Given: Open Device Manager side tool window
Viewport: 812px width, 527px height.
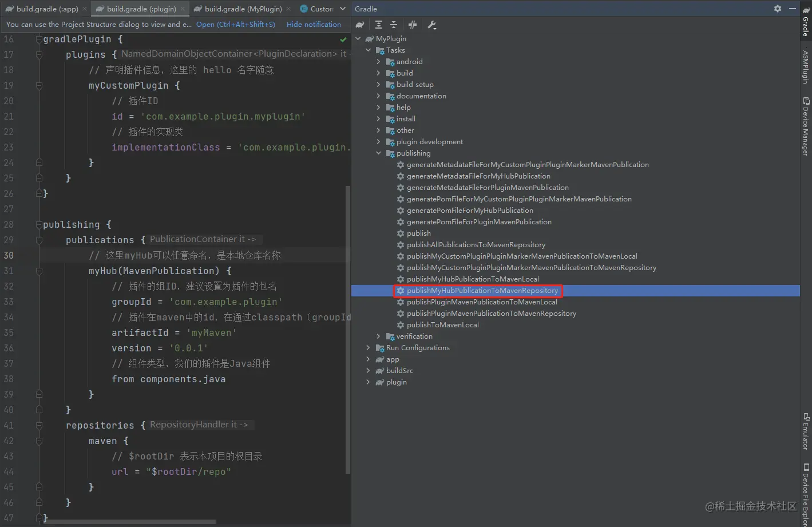Looking at the screenshot, I should click(806, 126).
